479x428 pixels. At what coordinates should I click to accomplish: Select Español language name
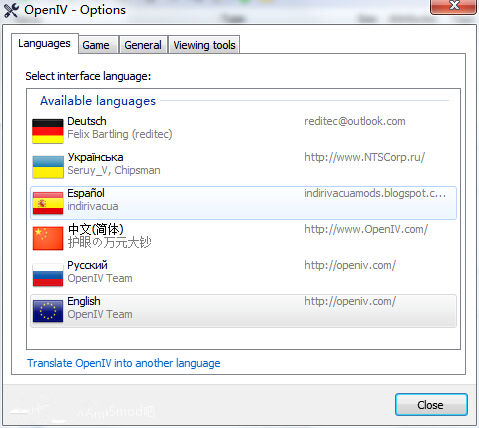point(86,193)
